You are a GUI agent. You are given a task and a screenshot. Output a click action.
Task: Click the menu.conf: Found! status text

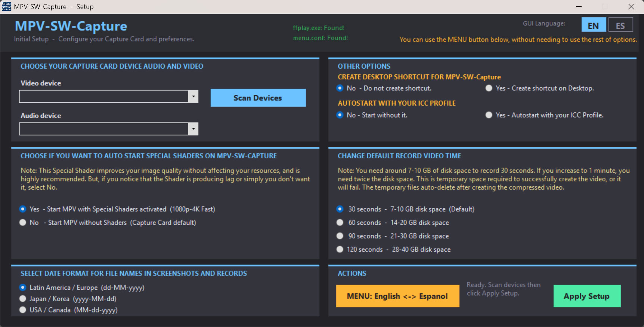pos(321,38)
